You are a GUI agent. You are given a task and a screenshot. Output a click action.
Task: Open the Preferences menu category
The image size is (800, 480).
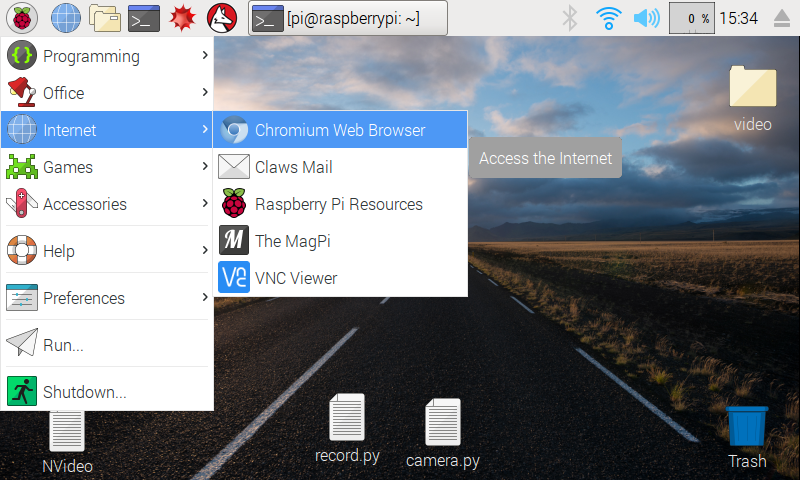pos(107,297)
